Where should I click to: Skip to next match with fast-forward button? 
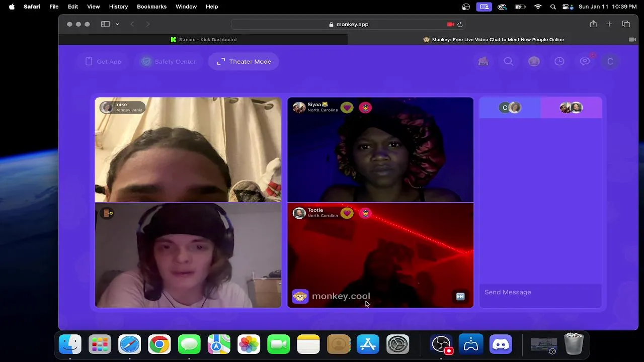(460, 297)
